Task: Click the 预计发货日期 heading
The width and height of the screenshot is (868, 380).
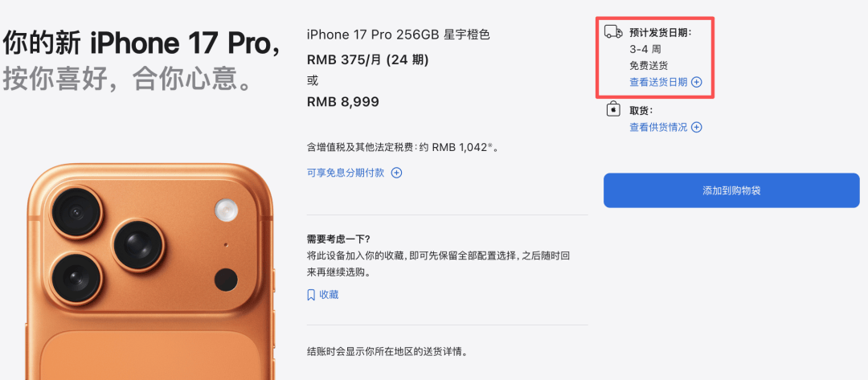Action: 661,33
